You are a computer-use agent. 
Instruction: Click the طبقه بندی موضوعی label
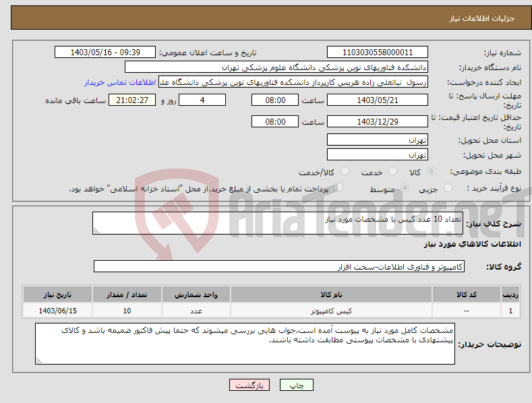click(485, 171)
